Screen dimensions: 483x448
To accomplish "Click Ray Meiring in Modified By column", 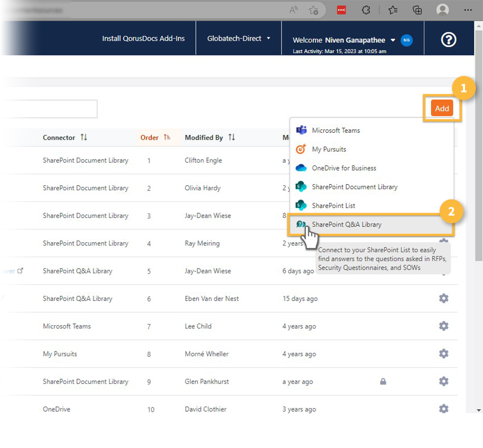I will [202, 244].
